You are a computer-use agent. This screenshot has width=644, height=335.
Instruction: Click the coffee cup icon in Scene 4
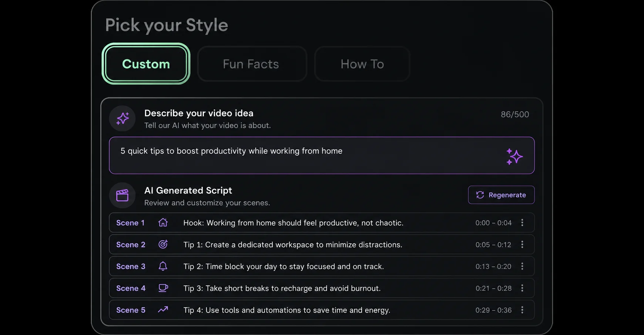[163, 288]
